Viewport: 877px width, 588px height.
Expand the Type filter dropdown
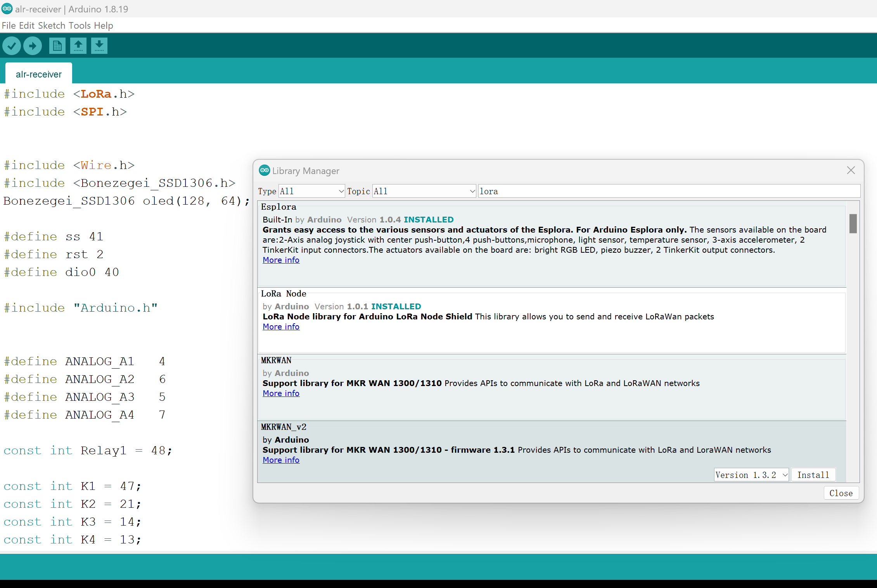coord(311,191)
